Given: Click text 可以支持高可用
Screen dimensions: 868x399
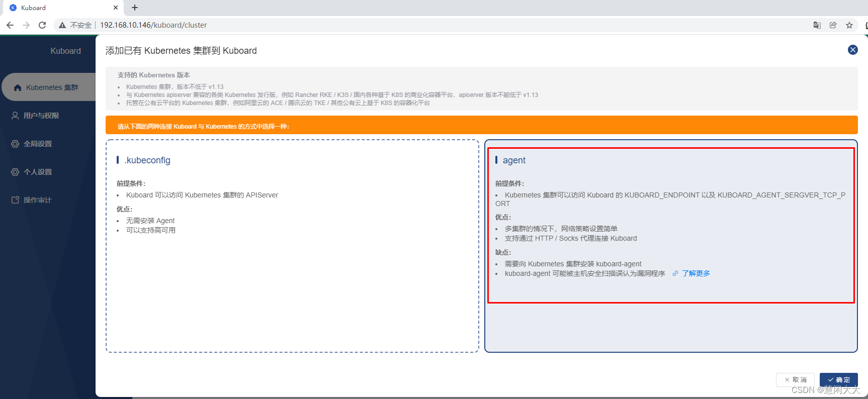Looking at the screenshot, I should (151, 230).
